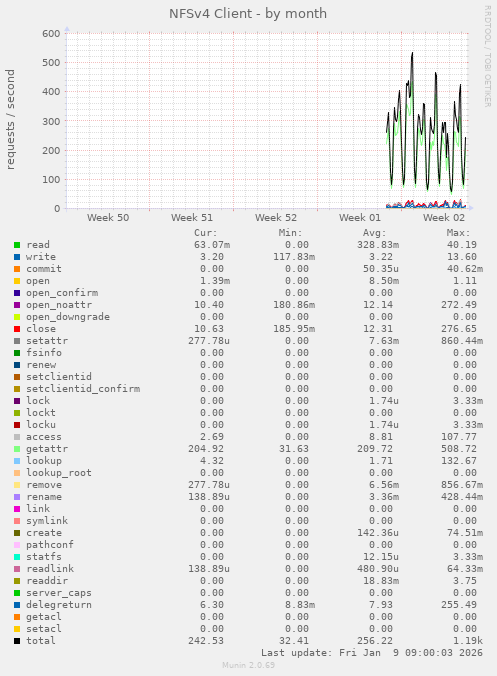
Task: Click the 'open_confirm' legend label
Action: (x=62, y=293)
